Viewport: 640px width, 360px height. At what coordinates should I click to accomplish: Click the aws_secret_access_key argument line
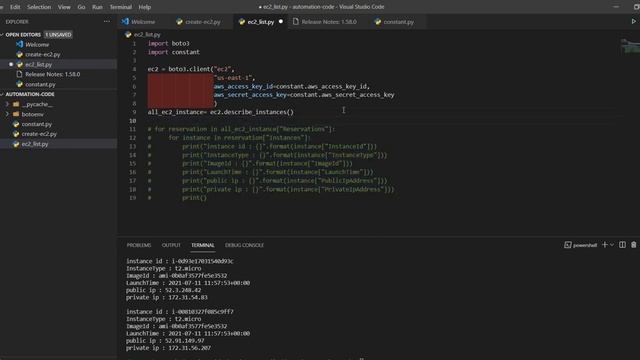[304, 95]
